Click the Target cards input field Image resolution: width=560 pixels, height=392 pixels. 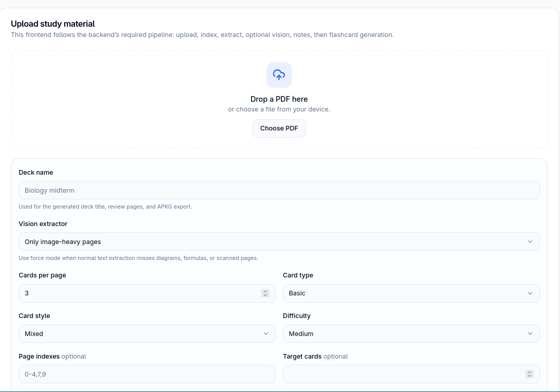411,374
